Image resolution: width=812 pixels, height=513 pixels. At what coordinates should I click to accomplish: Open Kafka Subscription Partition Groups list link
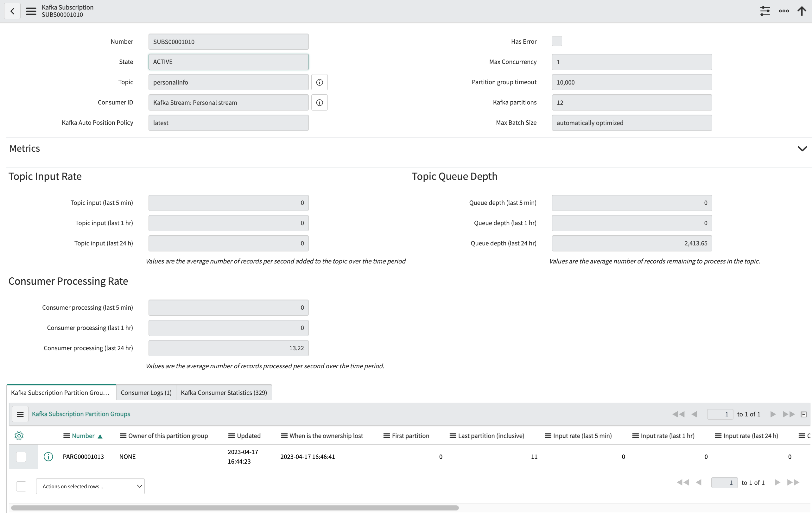click(x=81, y=414)
